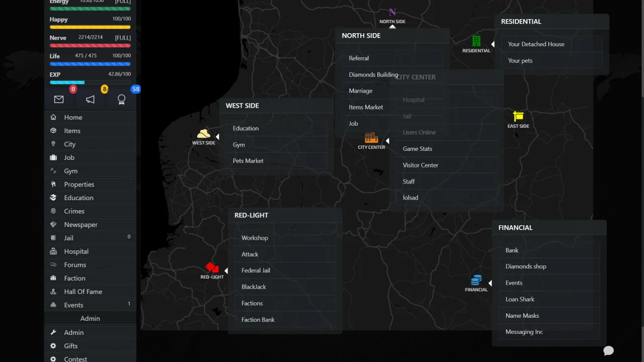Open Job in North Side panel
Viewport: 644px width, 362px height.
tap(392, 124)
